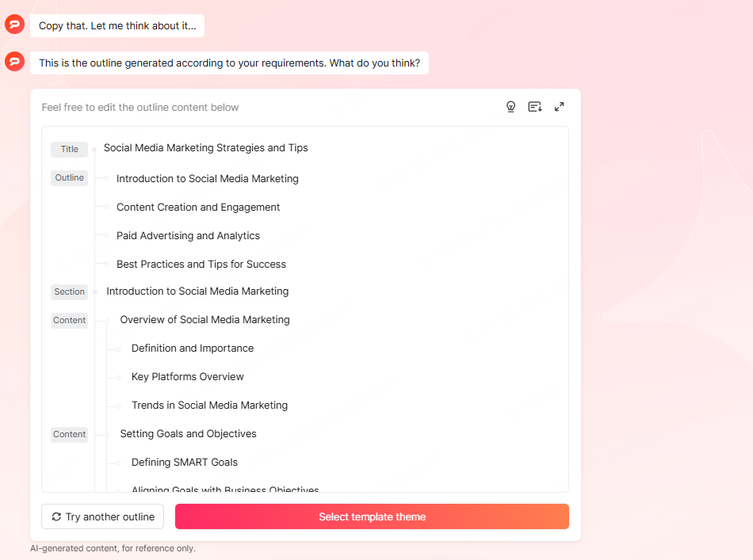Click the fullscreen expand arrows icon
Image resolution: width=753 pixels, height=560 pixels.
[x=560, y=105]
